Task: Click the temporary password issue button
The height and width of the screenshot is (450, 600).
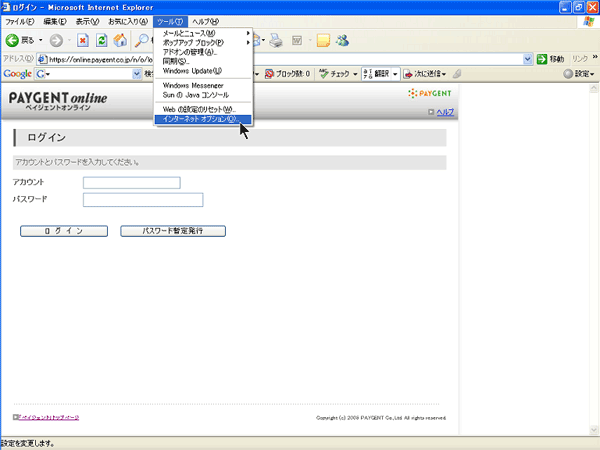Action: (x=173, y=231)
